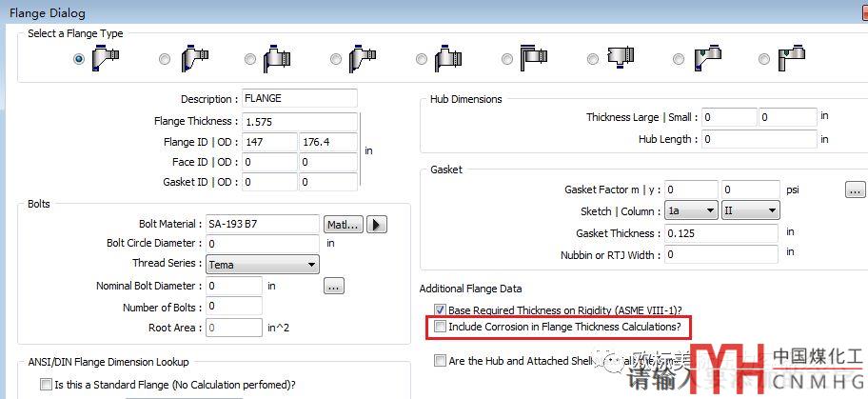Viewport: 868px width, 399px height.
Task: Click the Flange Thickness field 1.575
Action: [300, 121]
